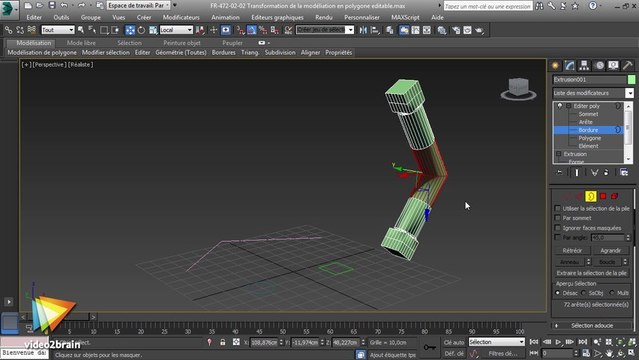Switch to the 'Peinture objet' ribbon tab

182,43
